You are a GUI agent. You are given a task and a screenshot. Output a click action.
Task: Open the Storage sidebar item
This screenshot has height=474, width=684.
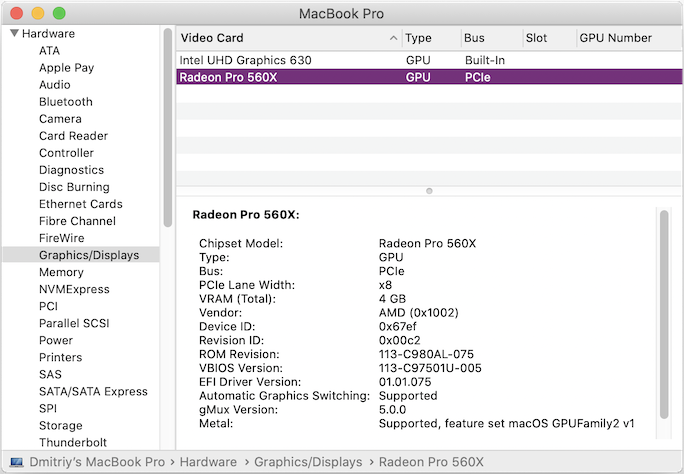pos(61,425)
